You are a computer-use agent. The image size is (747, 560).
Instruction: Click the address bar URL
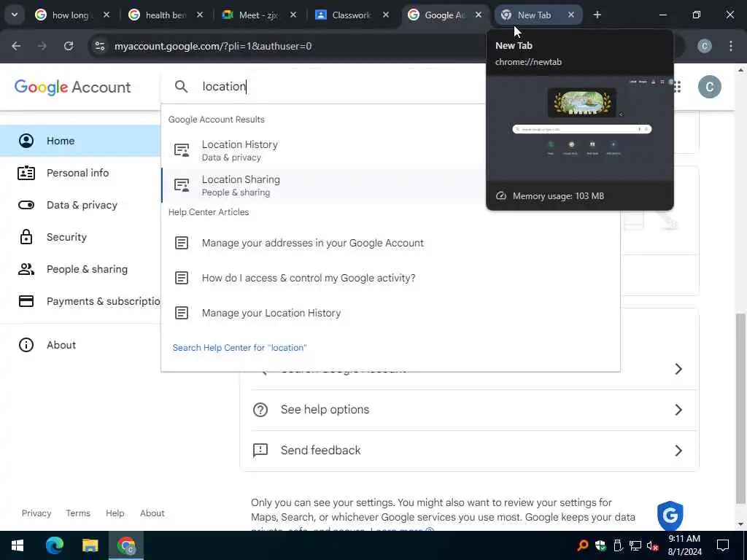pos(213,46)
